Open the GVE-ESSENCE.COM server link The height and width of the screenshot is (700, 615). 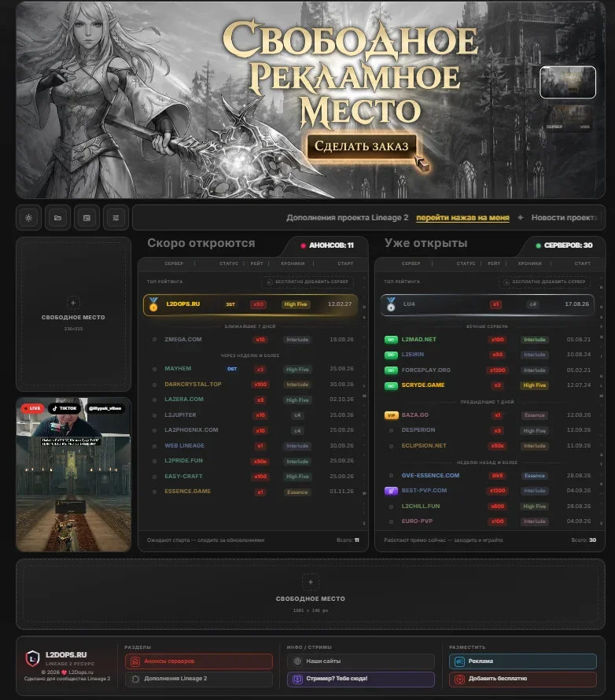coord(430,476)
